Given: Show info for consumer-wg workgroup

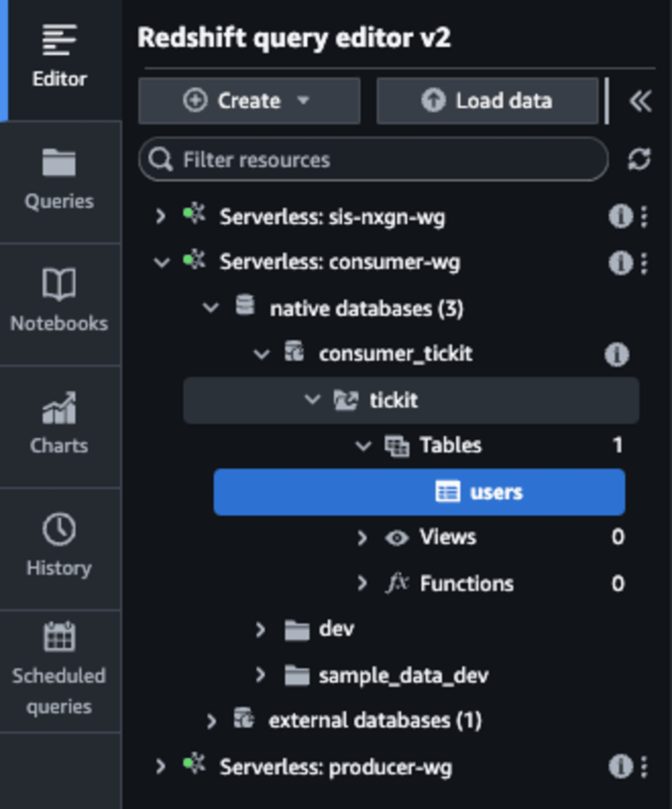Looking at the screenshot, I should point(621,263).
